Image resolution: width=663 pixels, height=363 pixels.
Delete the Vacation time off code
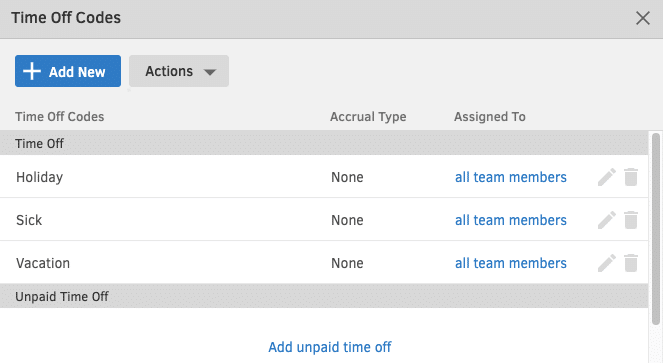click(631, 263)
